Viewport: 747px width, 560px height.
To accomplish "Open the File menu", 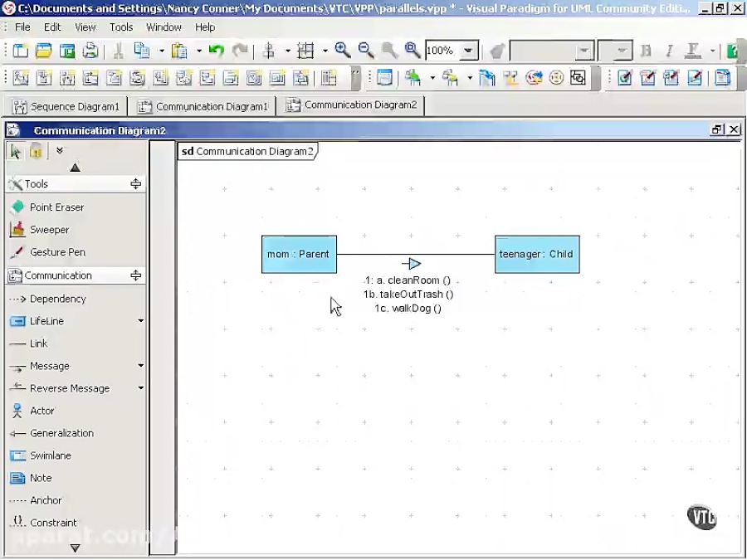I will (x=22, y=27).
